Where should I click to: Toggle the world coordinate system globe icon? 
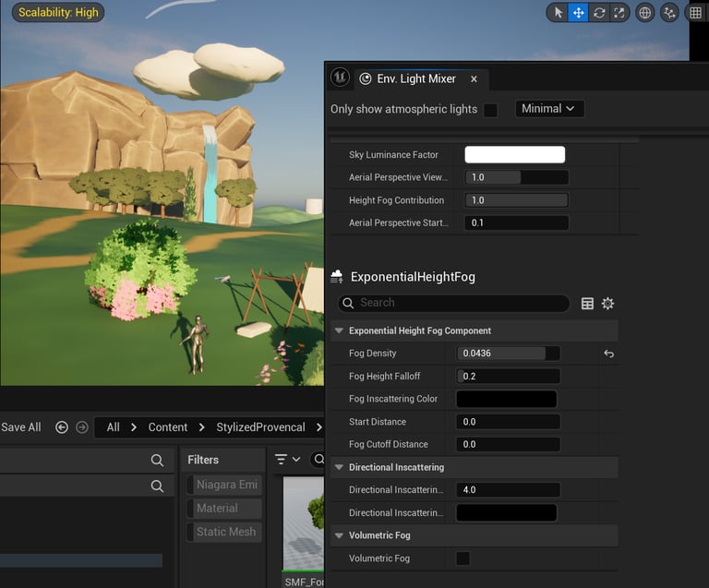(644, 13)
